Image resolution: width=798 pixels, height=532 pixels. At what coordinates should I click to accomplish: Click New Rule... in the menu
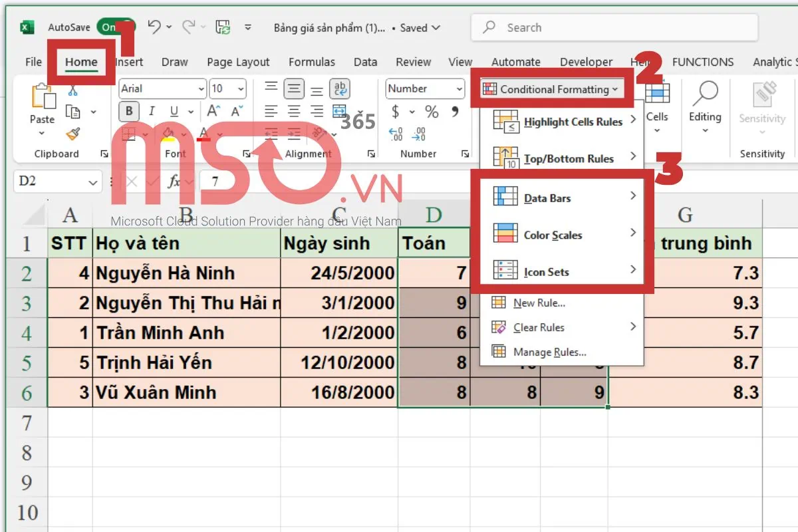[539, 303]
